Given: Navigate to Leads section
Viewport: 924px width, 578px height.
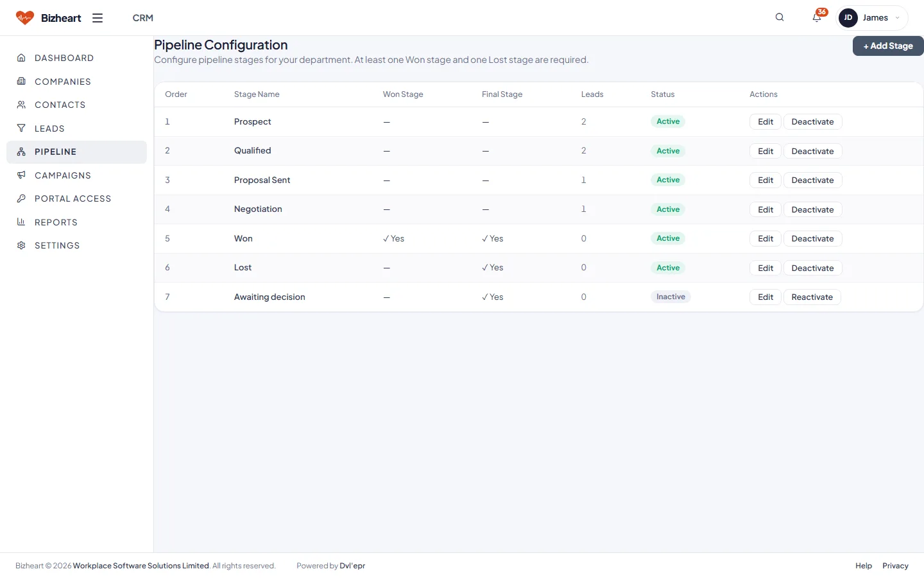Looking at the screenshot, I should point(76,128).
